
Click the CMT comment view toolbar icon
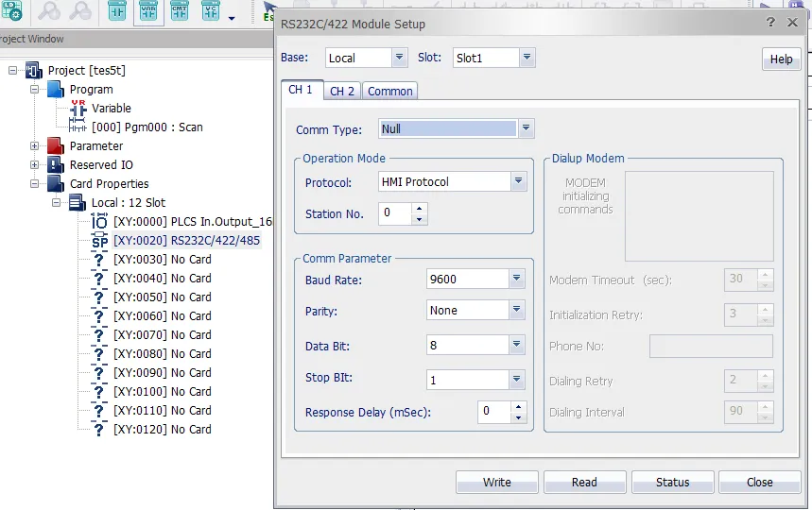[x=179, y=12]
